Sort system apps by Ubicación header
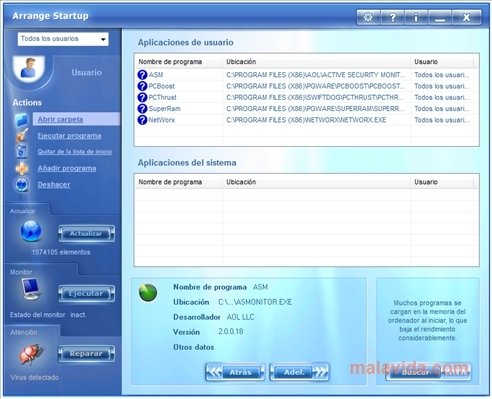Viewport: 492px width, 399px height. click(317, 182)
